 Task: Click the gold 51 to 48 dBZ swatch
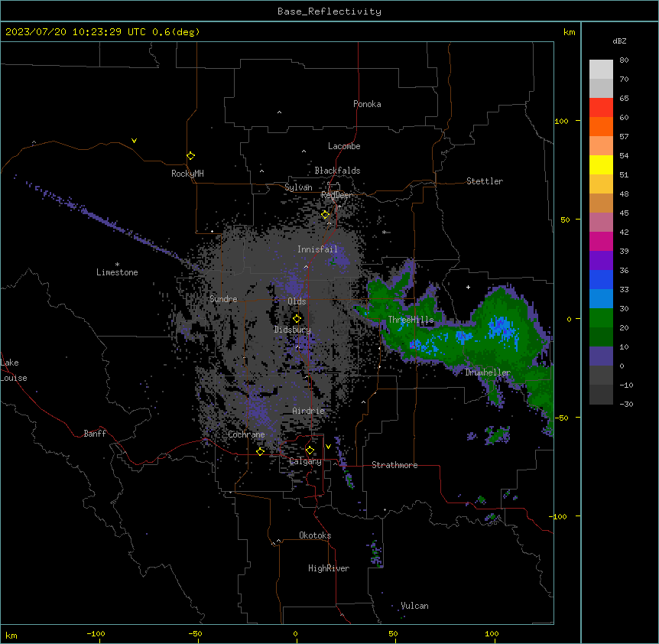[601, 184]
